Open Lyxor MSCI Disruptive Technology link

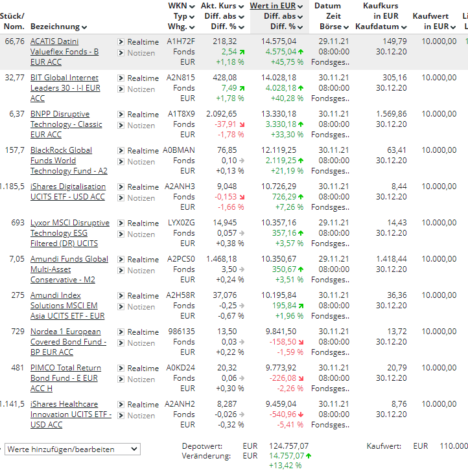tap(70, 233)
